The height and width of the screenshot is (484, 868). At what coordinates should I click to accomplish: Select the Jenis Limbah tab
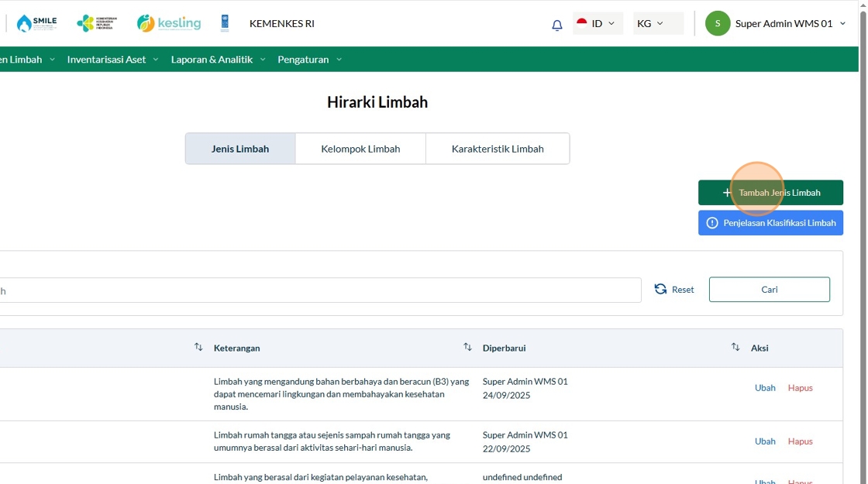[x=240, y=149]
